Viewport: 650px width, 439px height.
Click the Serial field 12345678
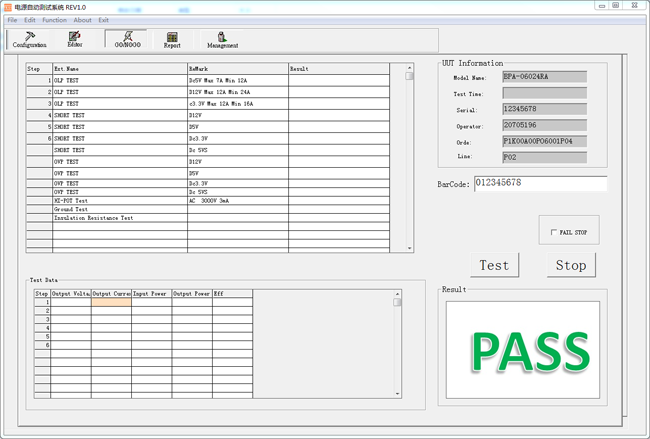coord(544,109)
